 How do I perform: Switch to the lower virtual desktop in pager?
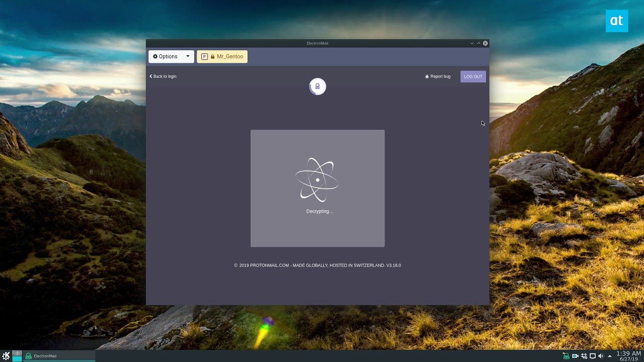(x=17, y=358)
